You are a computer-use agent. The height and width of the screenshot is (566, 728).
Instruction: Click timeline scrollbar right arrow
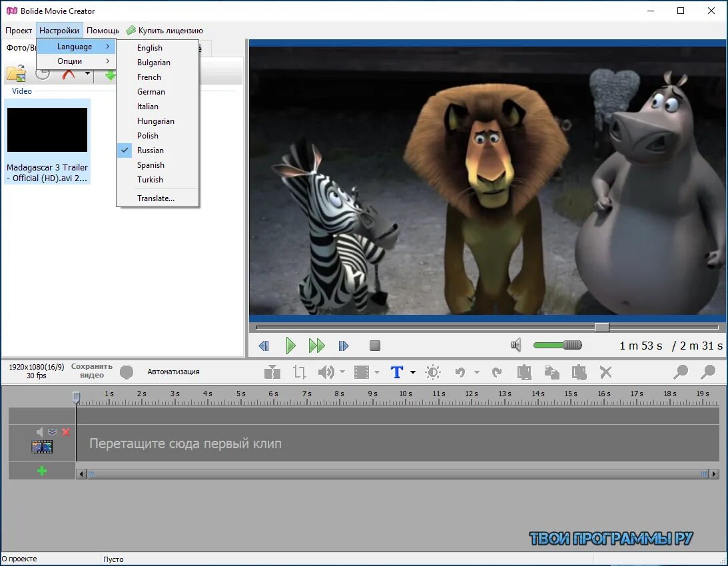coord(714,474)
